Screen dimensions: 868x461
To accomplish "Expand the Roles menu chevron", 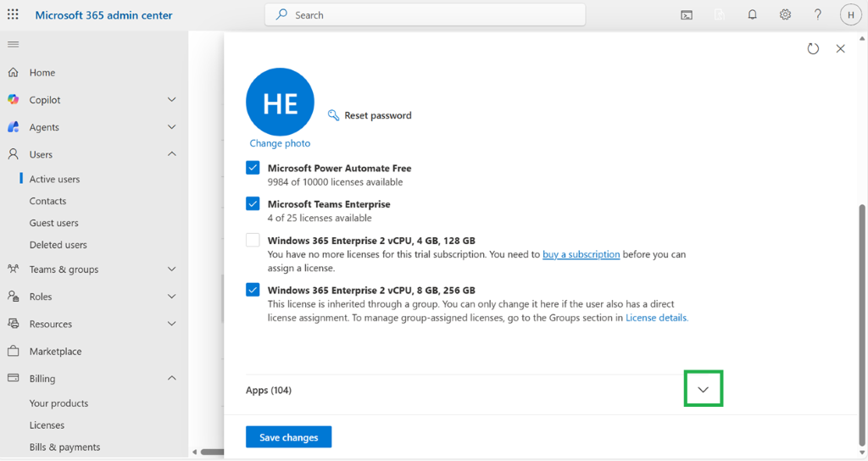I will (x=171, y=296).
